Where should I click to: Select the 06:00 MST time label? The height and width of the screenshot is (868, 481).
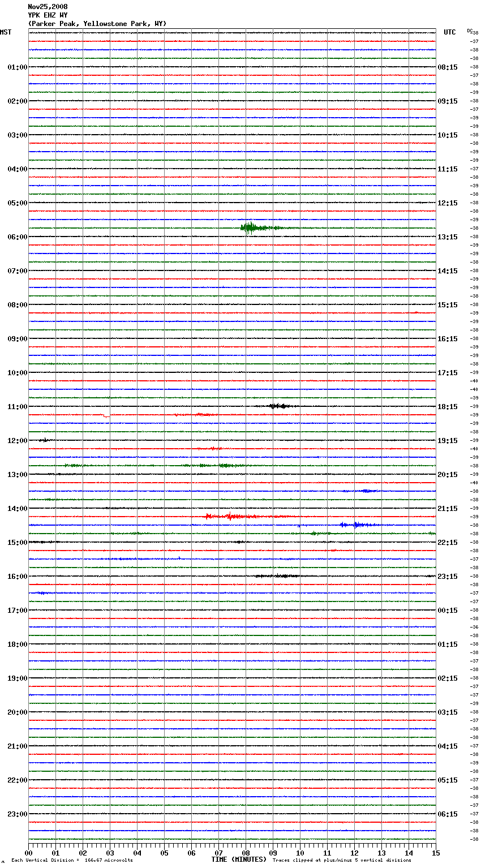coord(18,237)
